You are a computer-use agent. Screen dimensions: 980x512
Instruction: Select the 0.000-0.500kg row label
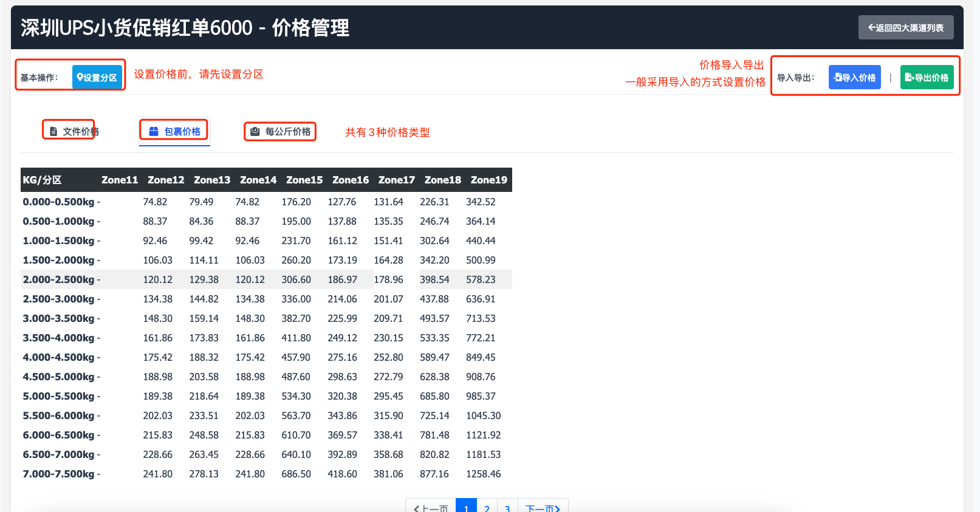[x=58, y=202]
